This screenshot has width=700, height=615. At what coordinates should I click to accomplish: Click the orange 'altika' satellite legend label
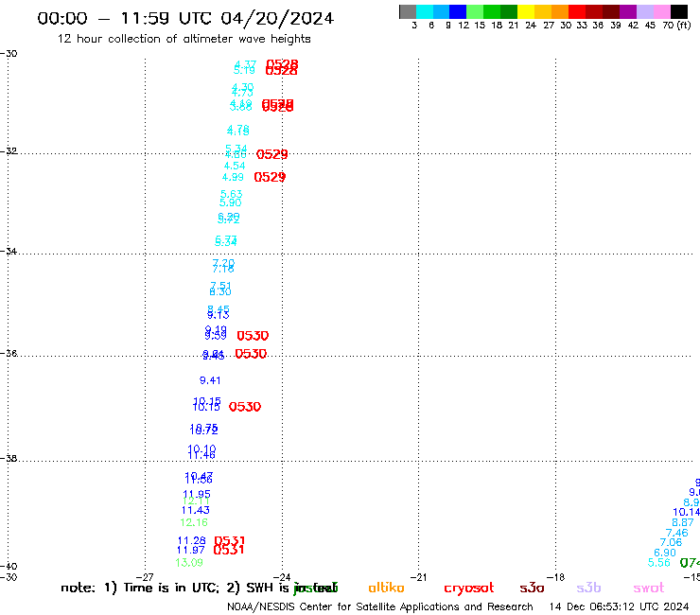[386, 588]
